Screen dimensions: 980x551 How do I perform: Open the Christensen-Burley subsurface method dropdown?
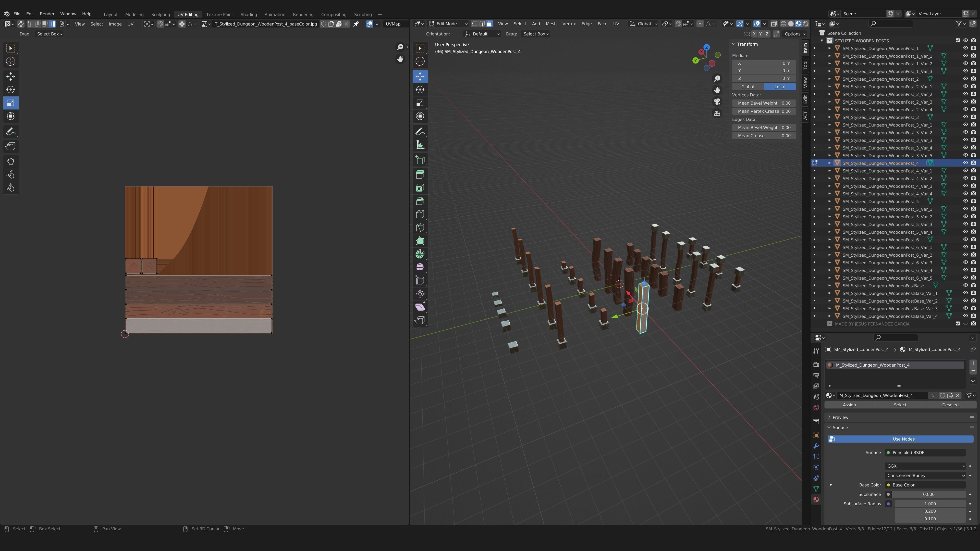point(925,476)
